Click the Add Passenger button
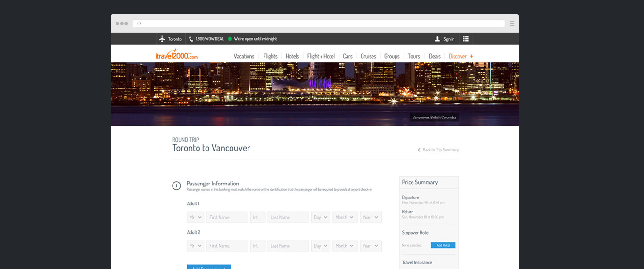Viewport: 644px width, 269px height. click(x=209, y=267)
